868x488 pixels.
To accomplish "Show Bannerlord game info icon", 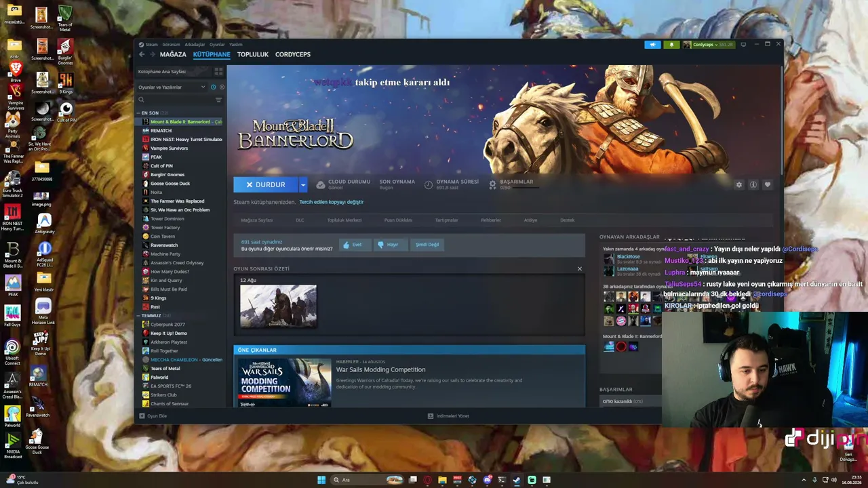I will pyautogui.click(x=753, y=185).
